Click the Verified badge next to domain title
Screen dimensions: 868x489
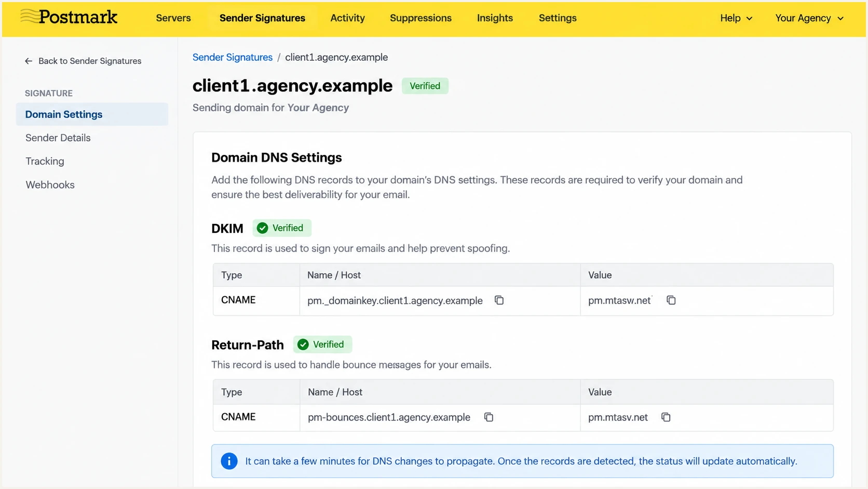[x=425, y=86]
